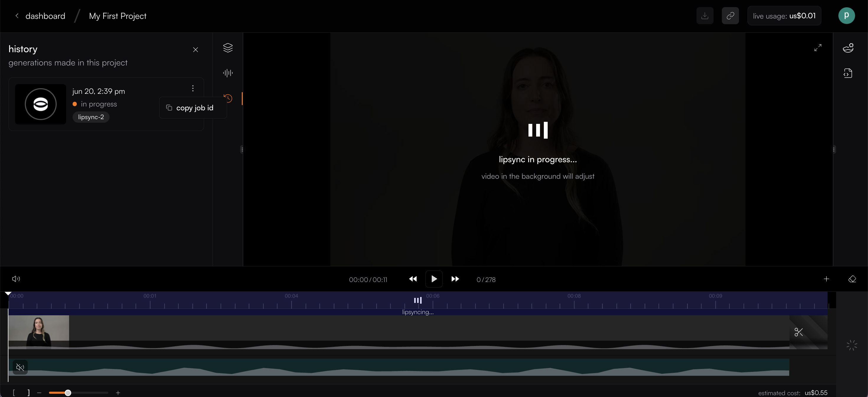
Task: Open the three-dot menu for jun 20 generation
Action: pyautogui.click(x=193, y=88)
